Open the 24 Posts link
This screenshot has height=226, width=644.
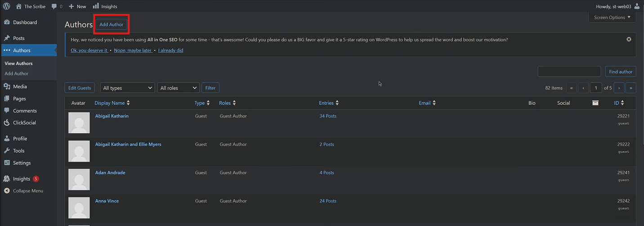point(328,201)
